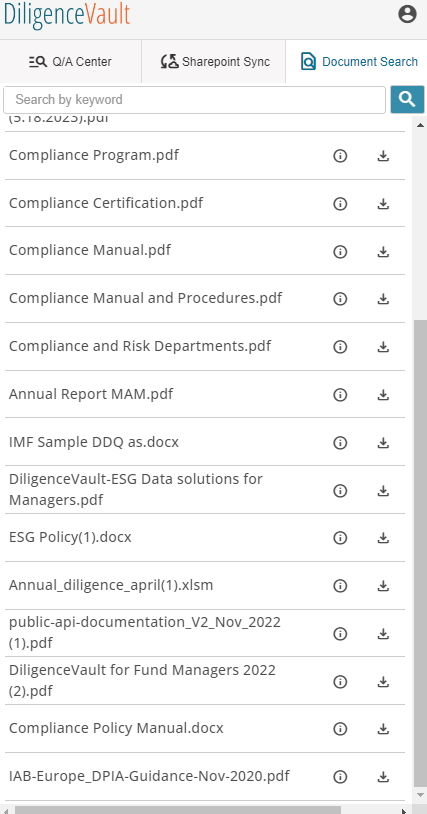Download Compliance Manual.pdf file
Viewport: 427px width, 814px height.
(x=383, y=252)
